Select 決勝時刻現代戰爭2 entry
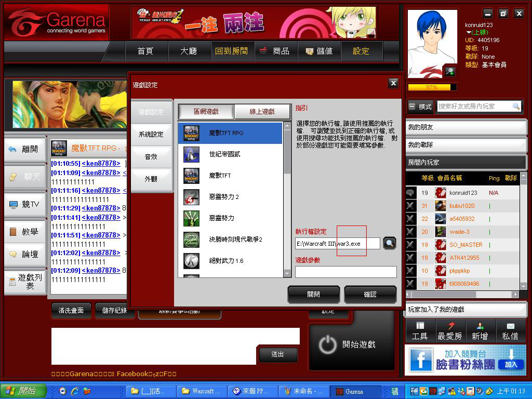The height and width of the screenshot is (399, 532). (x=230, y=240)
